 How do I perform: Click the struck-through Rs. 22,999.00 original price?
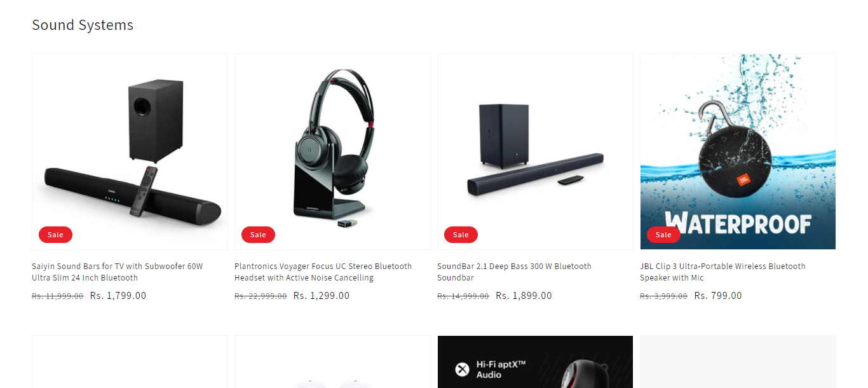coord(261,296)
